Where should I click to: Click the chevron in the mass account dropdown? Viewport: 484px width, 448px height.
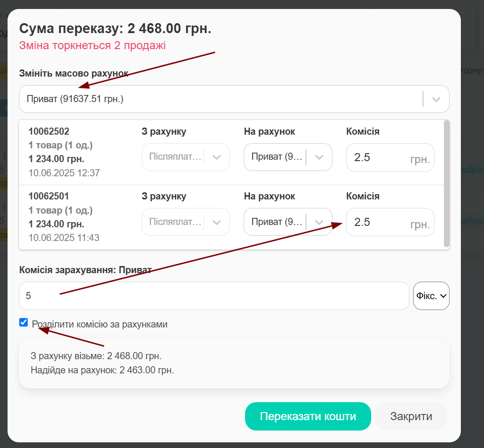(436, 99)
